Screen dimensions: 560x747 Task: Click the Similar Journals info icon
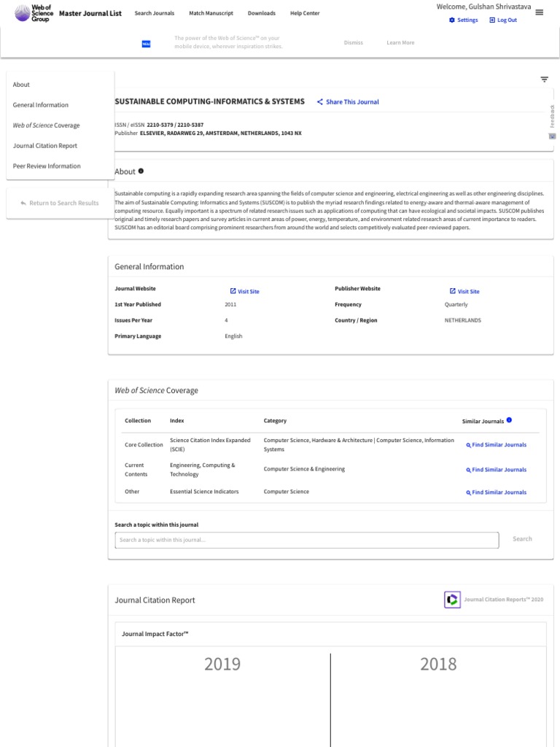click(509, 420)
